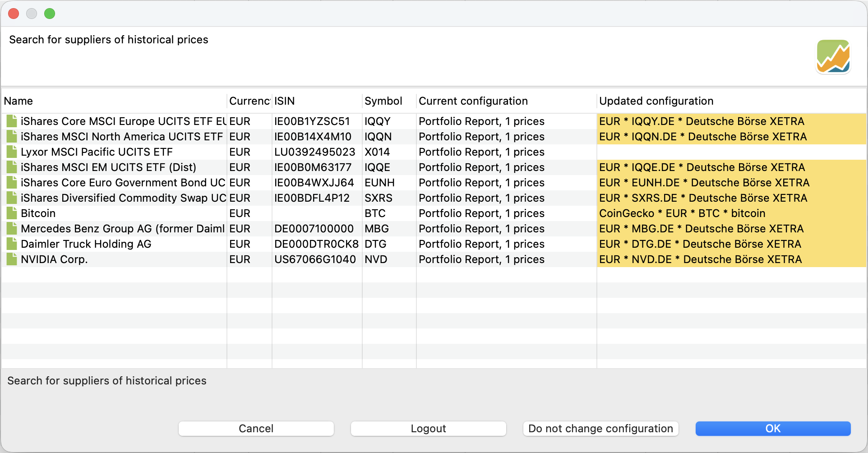The height and width of the screenshot is (453, 868).
Task: Click the icon beside iShares MSCI EM UCITS ETF
Action: (x=12, y=167)
